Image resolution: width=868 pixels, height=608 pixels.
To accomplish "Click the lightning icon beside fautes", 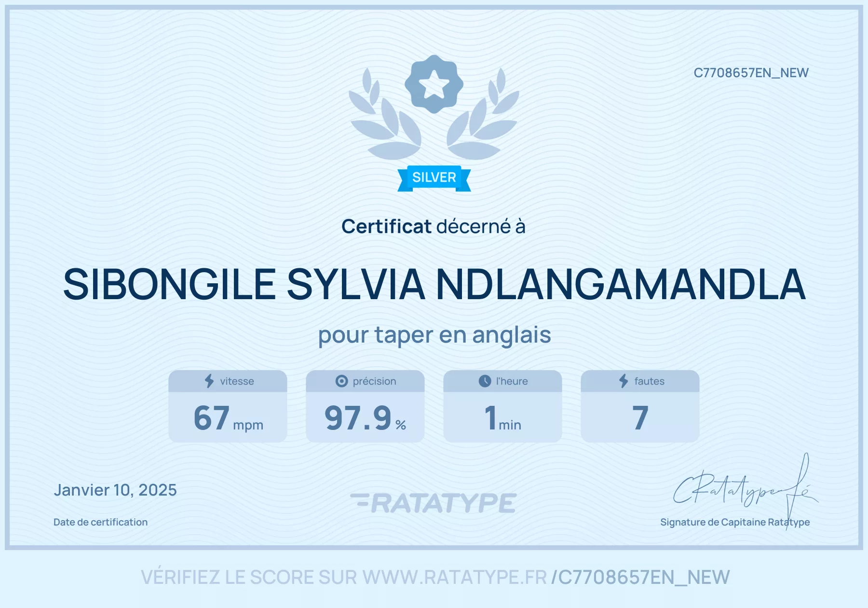I will pyautogui.click(x=624, y=381).
